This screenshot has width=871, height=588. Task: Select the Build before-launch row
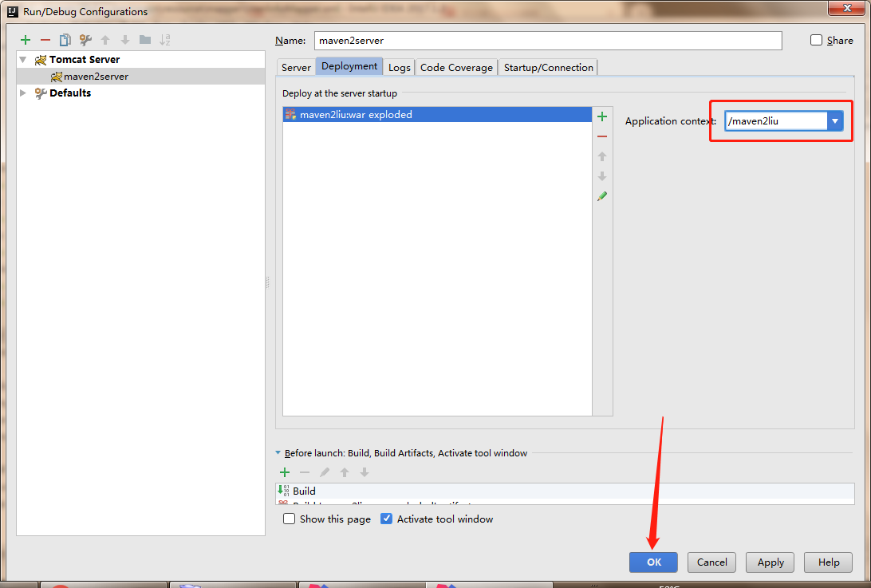click(x=565, y=491)
